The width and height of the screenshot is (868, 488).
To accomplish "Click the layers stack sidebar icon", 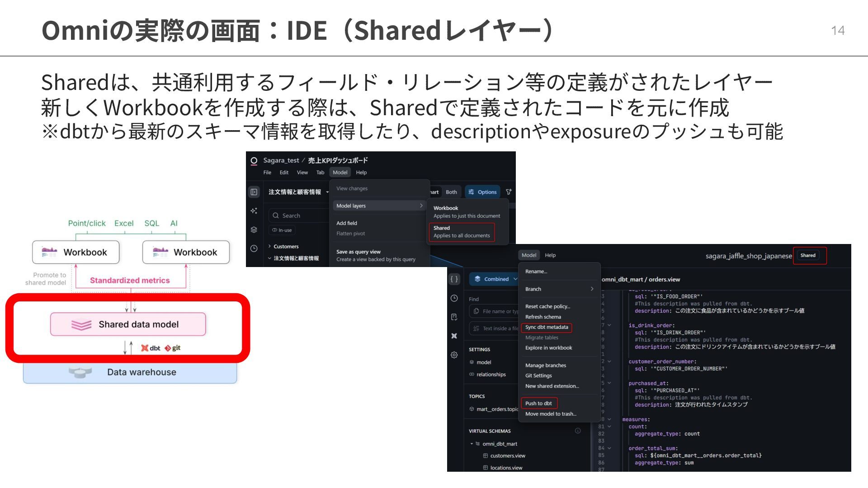I will coord(254,230).
